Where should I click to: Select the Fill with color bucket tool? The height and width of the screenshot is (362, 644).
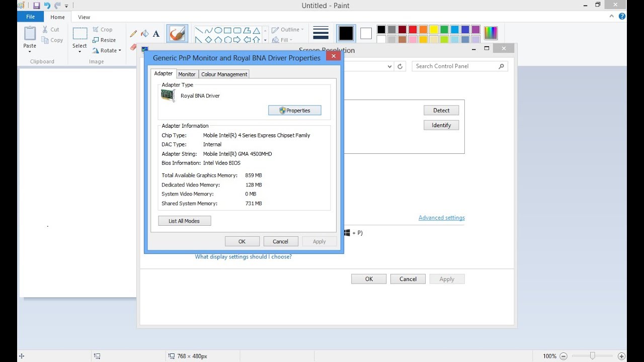[x=145, y=34]
